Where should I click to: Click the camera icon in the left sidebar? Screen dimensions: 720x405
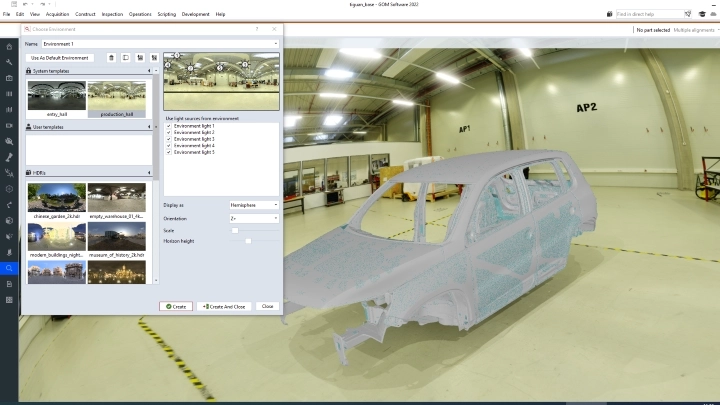[x=9, y=78]
